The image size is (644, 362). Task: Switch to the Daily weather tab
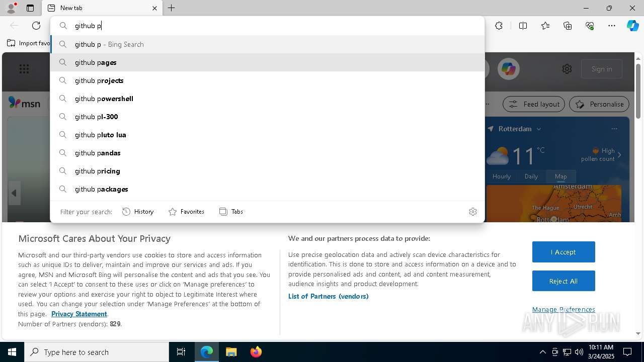pyautogui.click(x=531, y=176)
